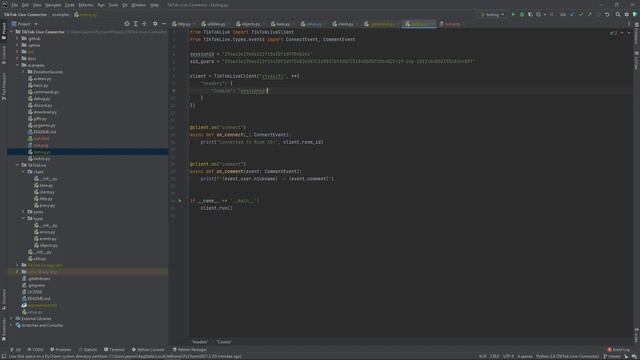Click the Git push arrow icon
Viewport: 640px width, 360px height.
[589, 14]
